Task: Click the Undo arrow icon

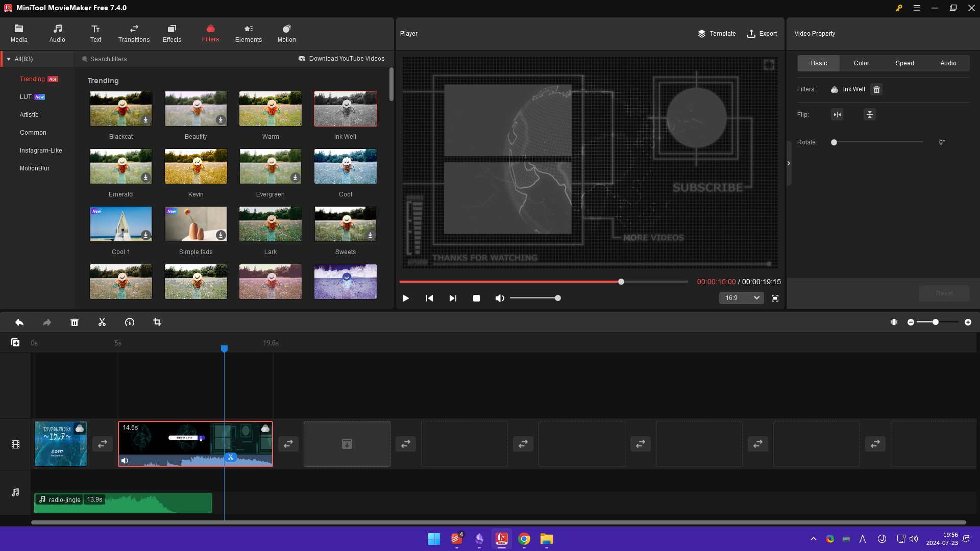Action: pyautogui.click(x=19, y=322)
